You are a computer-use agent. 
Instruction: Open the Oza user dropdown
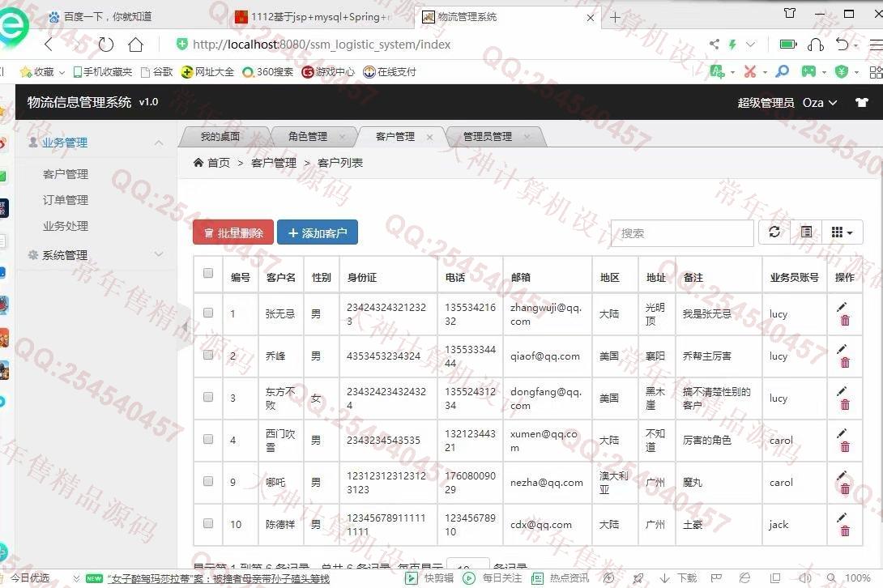(819, 103)
